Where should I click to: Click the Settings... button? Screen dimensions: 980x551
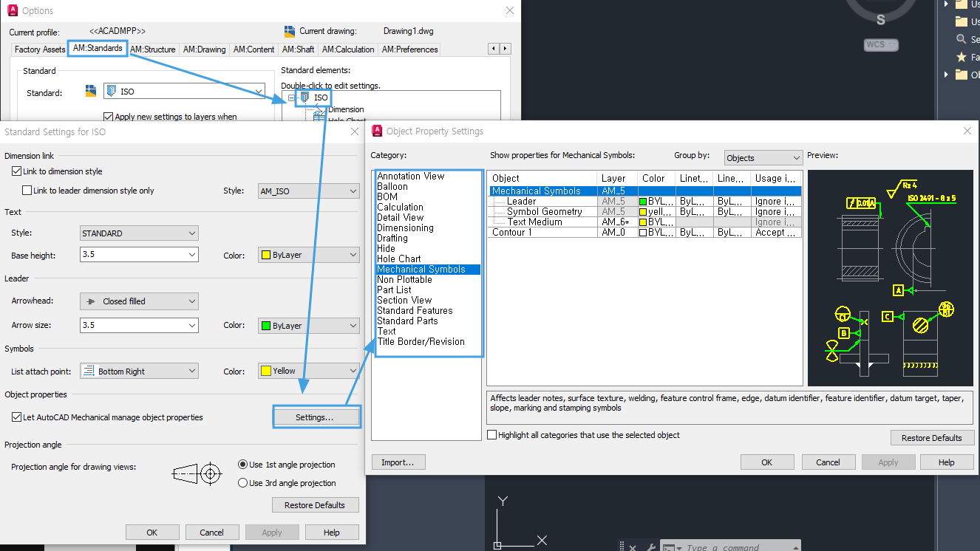(315, 417)
